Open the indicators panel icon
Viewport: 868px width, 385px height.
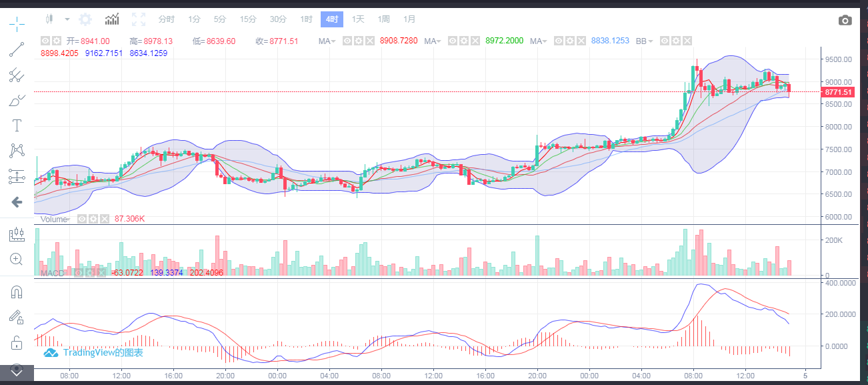111,19
